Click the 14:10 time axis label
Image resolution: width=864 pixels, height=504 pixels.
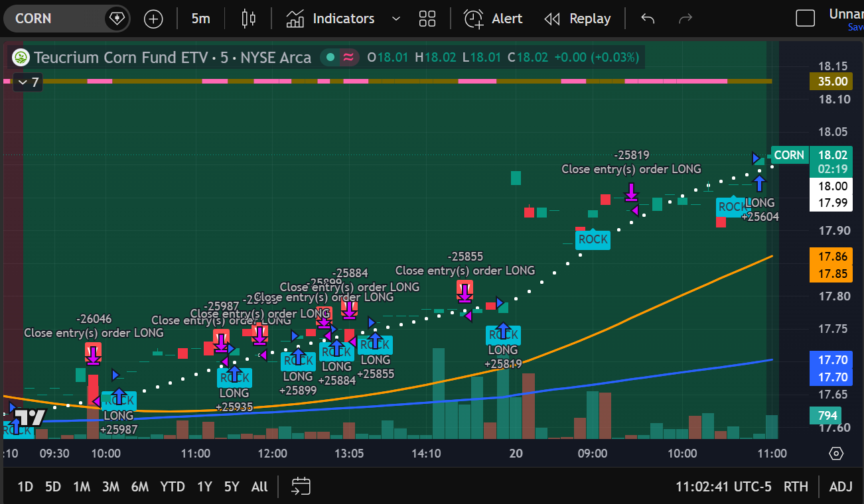(x=426, y=454)
